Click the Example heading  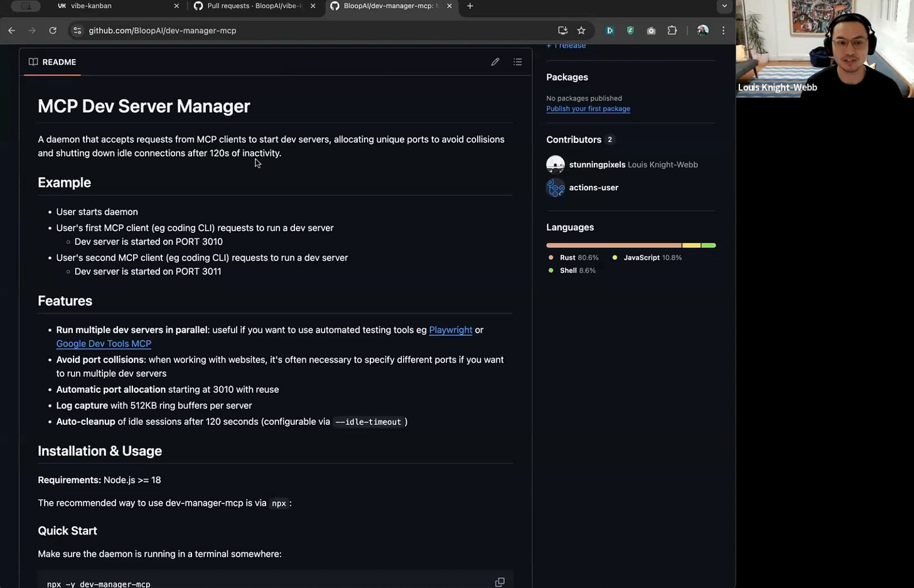point(64,183)
